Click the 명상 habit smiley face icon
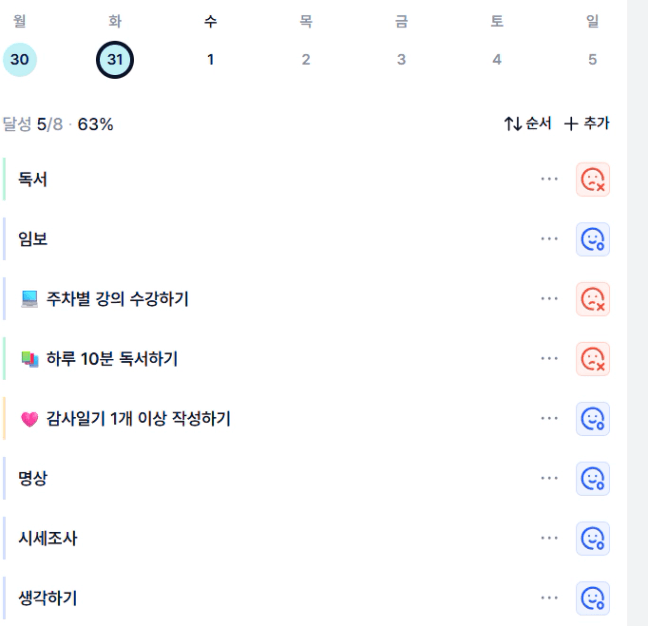The image size is (648, 626). (x=593, y=478)
